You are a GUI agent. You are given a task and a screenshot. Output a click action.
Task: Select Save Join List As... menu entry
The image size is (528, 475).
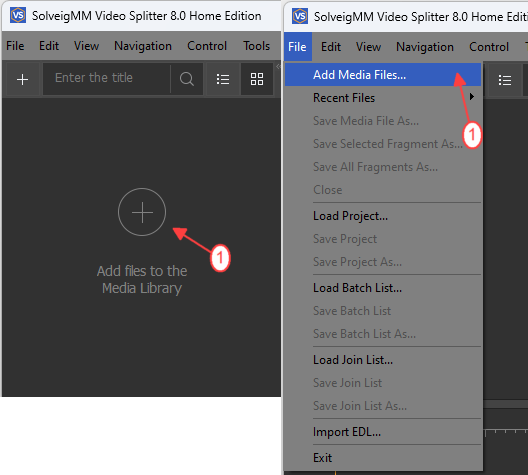[383, 406]
